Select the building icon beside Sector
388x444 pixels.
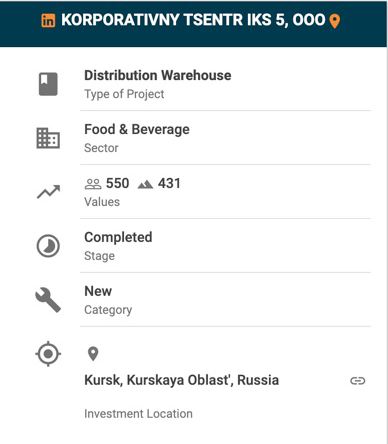[48, 138]
